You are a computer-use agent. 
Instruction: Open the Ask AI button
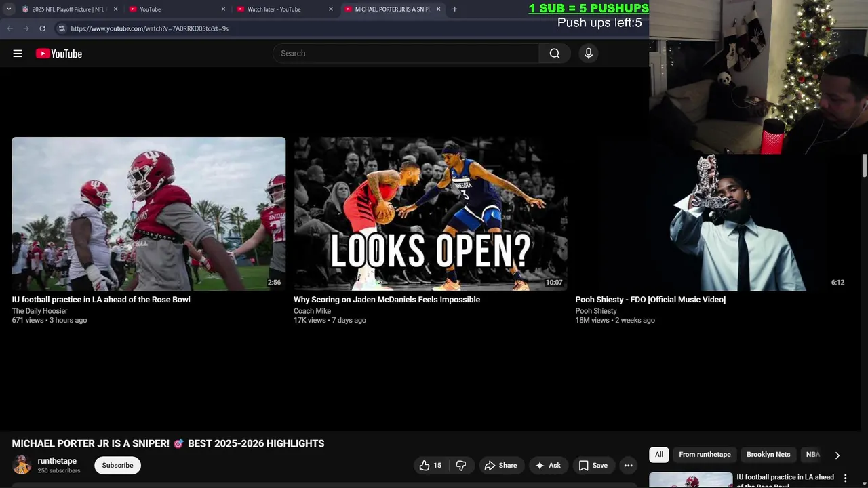point(548,466)
